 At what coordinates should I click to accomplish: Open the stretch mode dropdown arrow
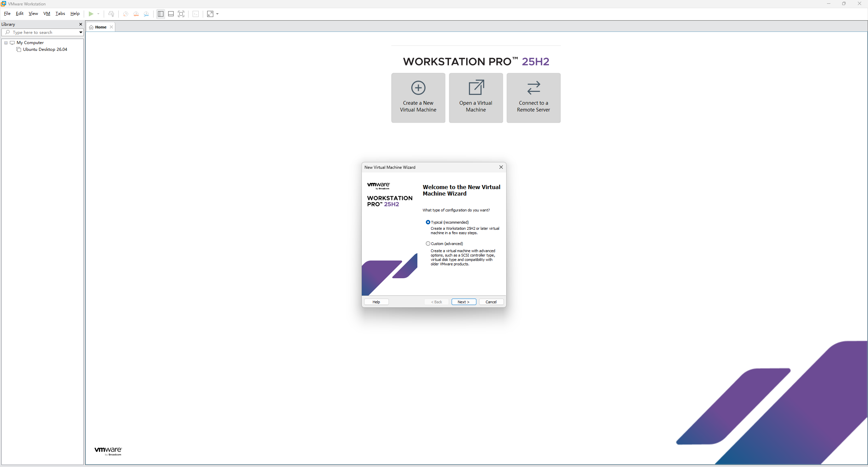217,14
